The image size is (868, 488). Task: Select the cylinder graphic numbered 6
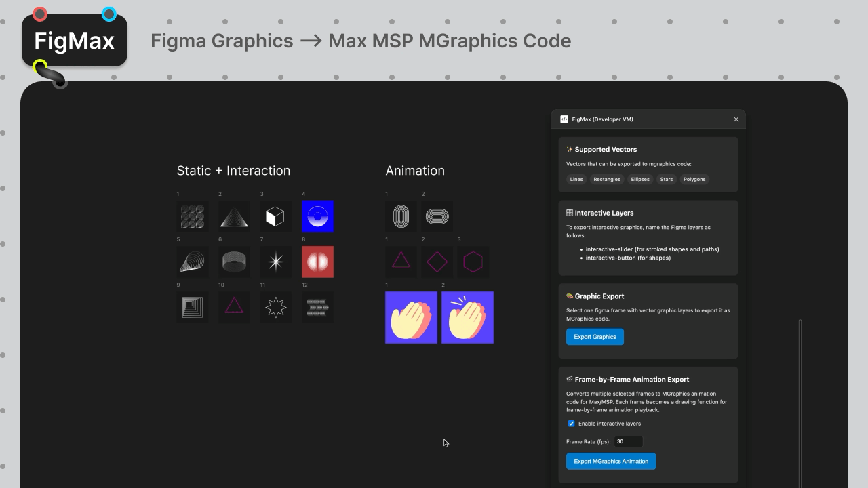click(234, 262)
